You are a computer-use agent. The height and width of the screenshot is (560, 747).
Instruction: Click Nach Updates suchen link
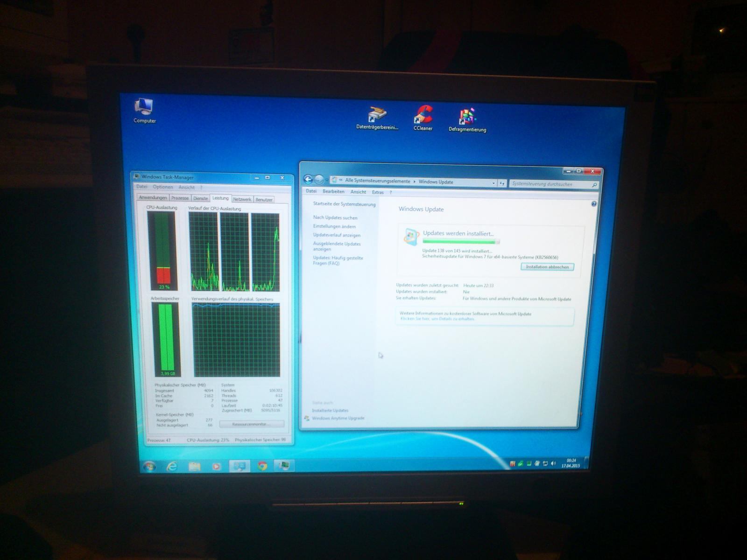(x=335, y=217)
